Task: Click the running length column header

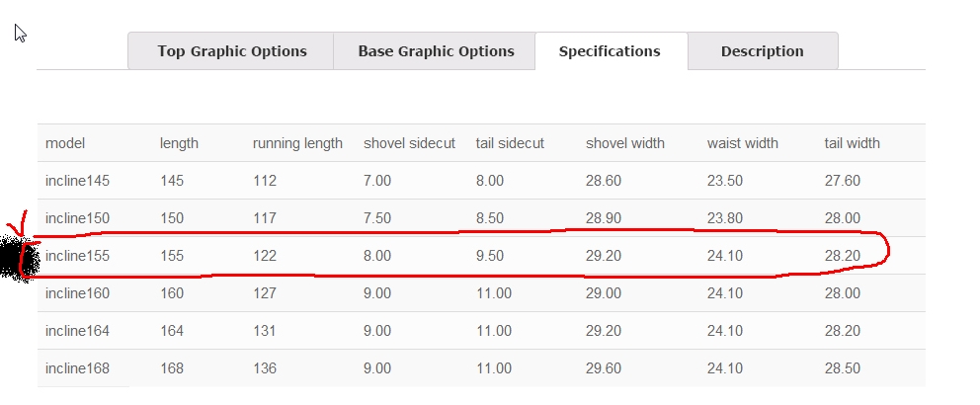Action: (x=297, y=143)
